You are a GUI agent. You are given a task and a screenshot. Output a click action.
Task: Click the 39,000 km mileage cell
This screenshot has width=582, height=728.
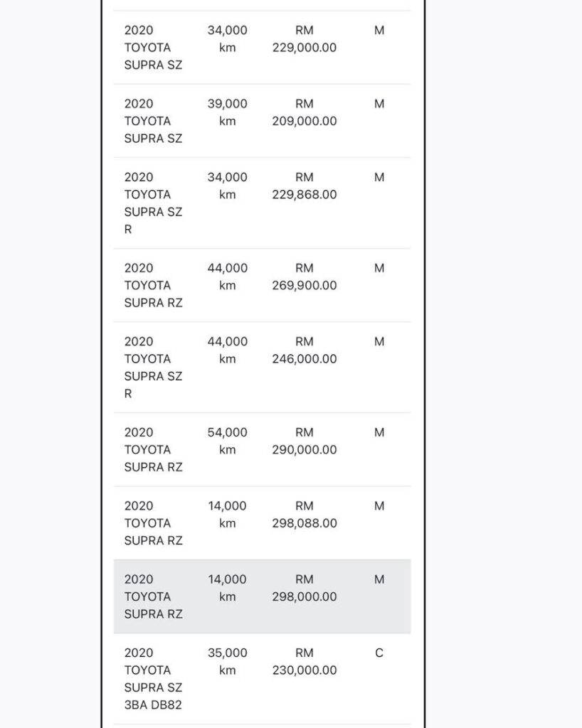227,112
